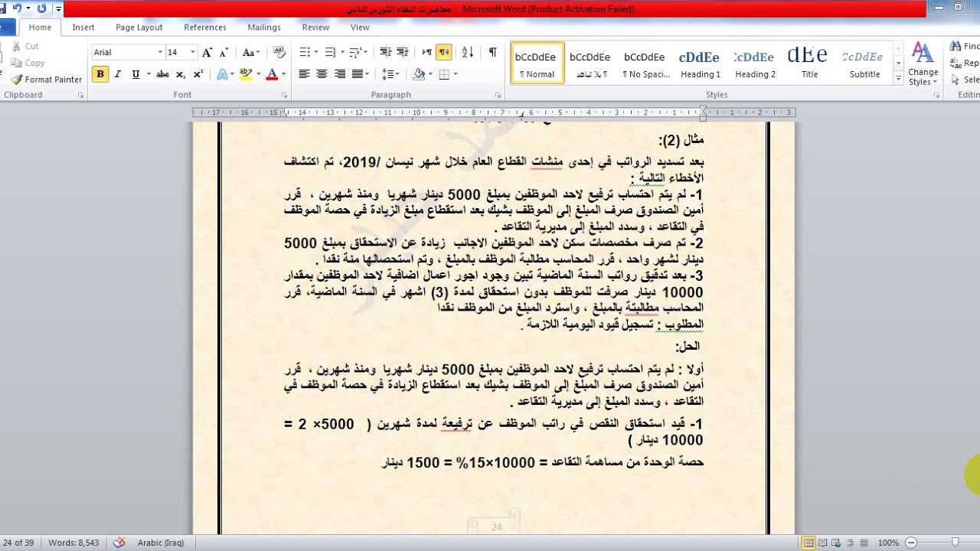
Task: Apply red font color
Action: pyautogui.click(x=271, y=74)
